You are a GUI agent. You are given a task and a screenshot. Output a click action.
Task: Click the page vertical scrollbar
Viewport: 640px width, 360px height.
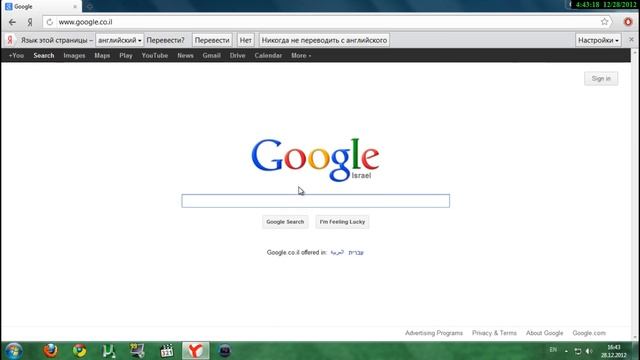[635, 195]
